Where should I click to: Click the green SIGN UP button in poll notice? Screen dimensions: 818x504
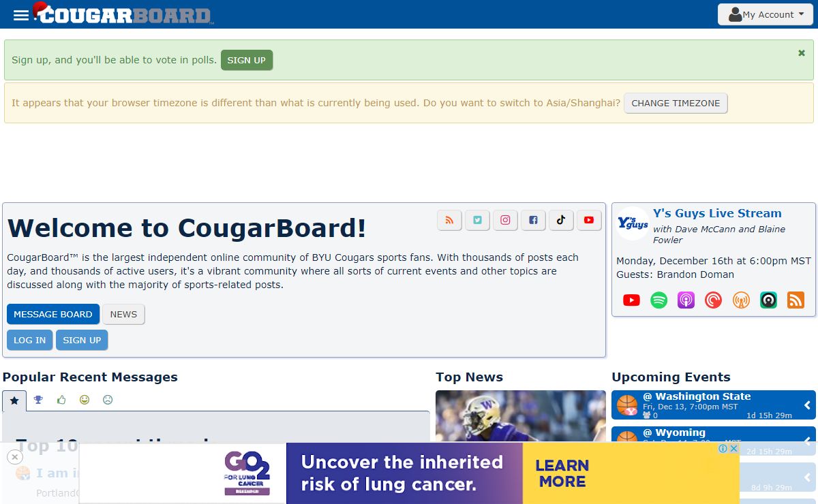[247, 60]
